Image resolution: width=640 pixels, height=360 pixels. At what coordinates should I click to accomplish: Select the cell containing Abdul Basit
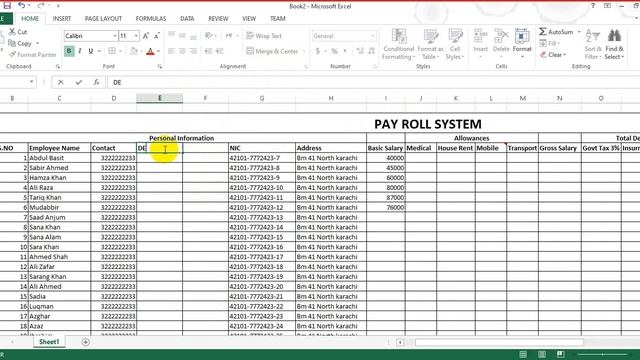59,158
